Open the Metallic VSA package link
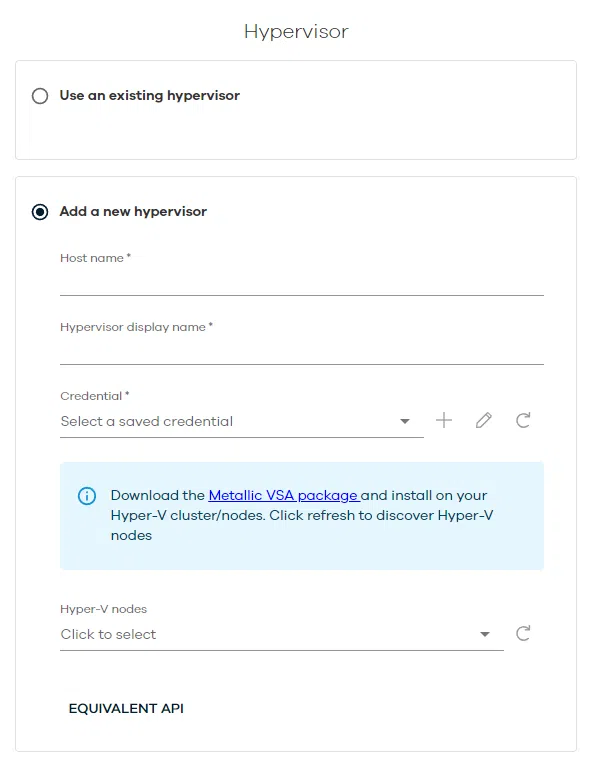Viewport: 600px width, 762px height. tap(283, 495)
